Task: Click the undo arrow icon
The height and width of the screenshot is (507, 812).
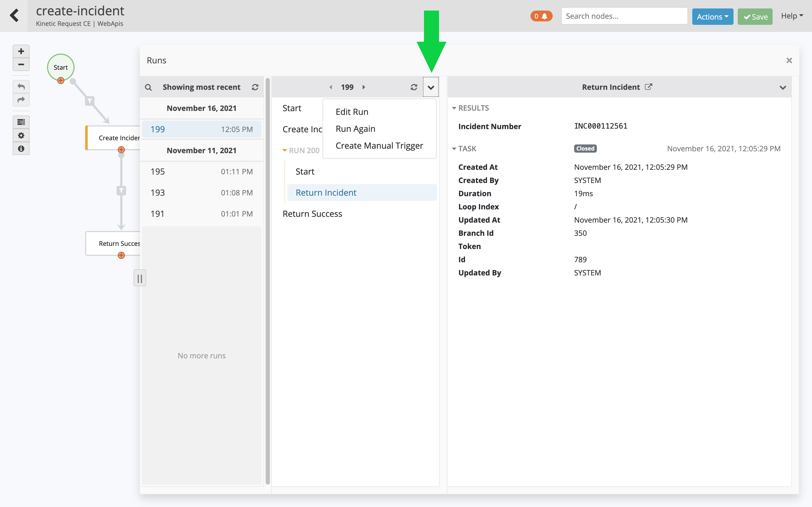Action: [x=21, y=87]
